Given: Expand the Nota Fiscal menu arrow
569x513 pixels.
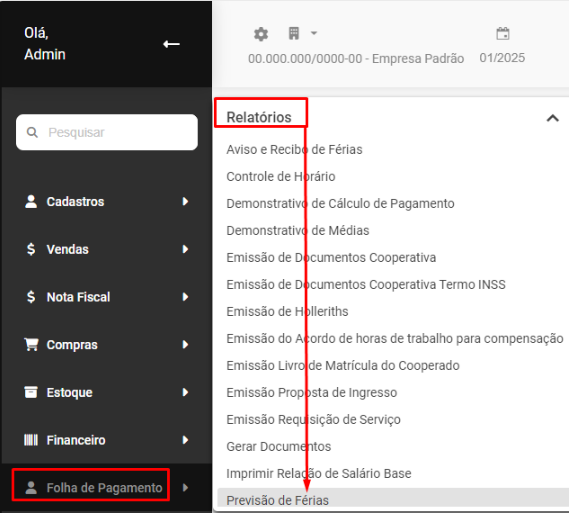Looking at the screenshot, I should pyautogui.click(x=185, y=297).
